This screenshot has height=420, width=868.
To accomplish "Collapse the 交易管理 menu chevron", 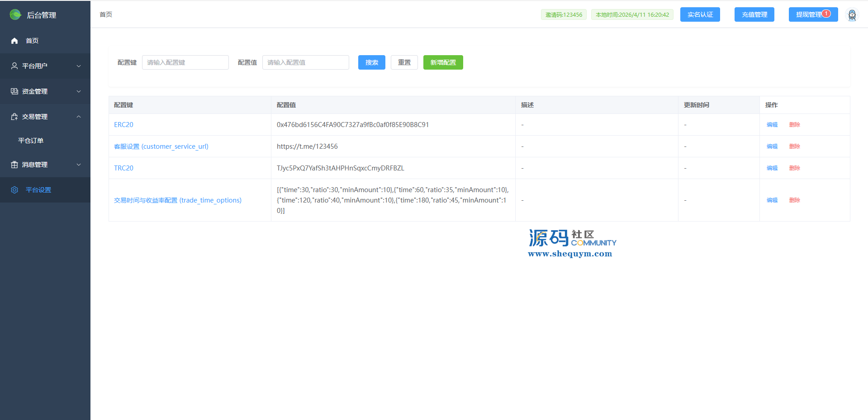I will [79, 117].
